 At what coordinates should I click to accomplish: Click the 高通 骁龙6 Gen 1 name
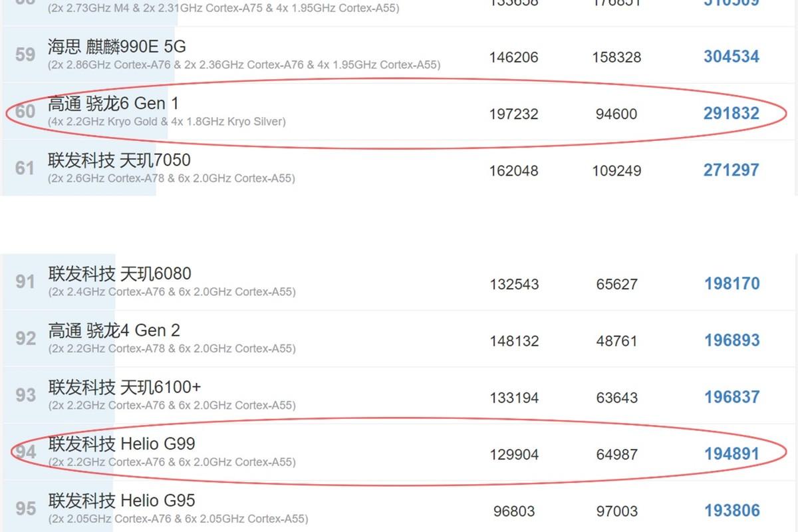tap(113, 104)
